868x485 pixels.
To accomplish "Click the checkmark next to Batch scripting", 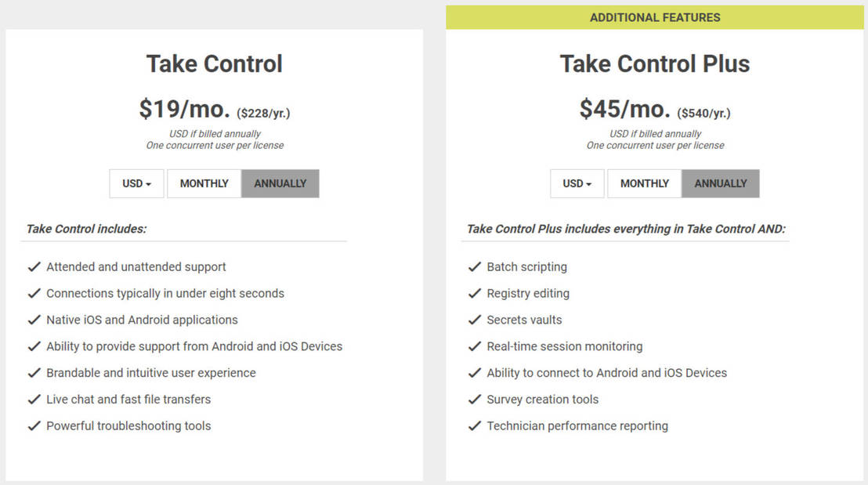I will click(475, 266).
